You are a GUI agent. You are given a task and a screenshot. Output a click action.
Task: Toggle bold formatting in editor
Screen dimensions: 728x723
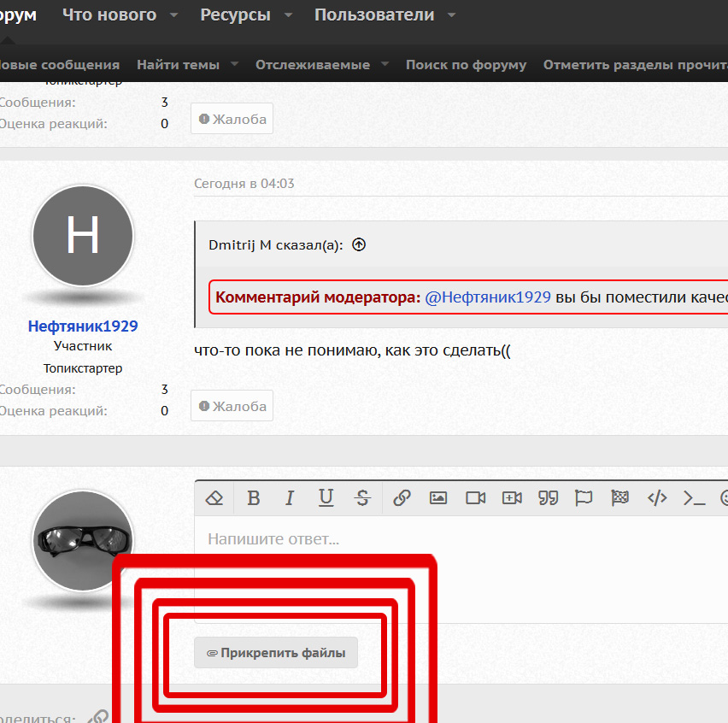[x=254, y=498]
